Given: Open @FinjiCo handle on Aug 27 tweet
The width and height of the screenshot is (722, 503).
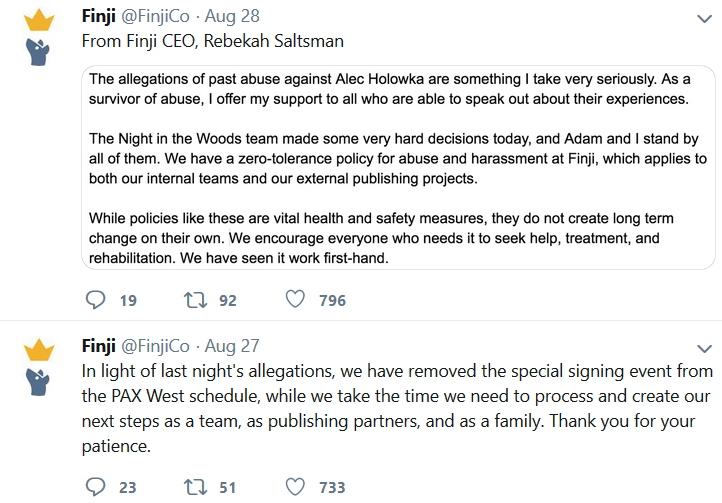Looking at the screenshot, I should click(155, 346).
